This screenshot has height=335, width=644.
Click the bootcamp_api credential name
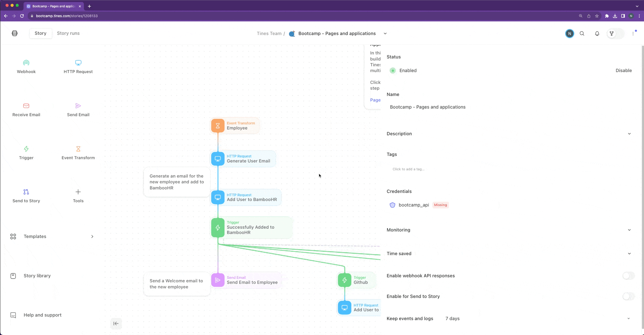point(414,205)
